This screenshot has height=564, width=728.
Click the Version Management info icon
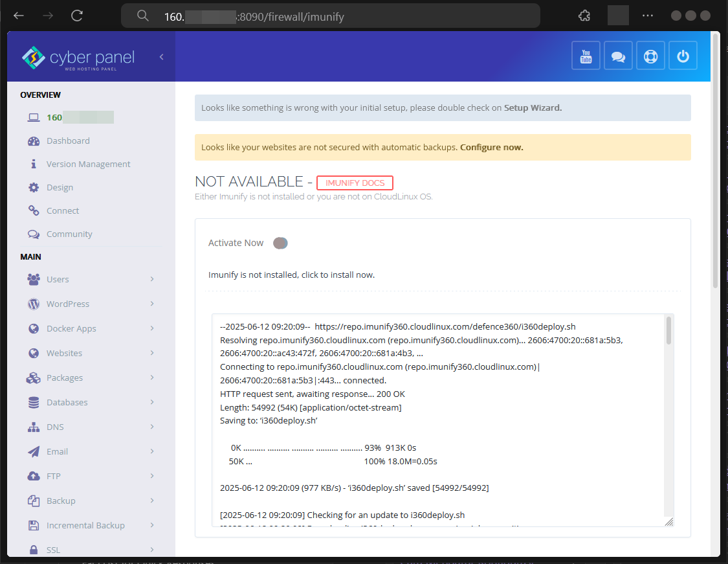click(x=34, y=164)
